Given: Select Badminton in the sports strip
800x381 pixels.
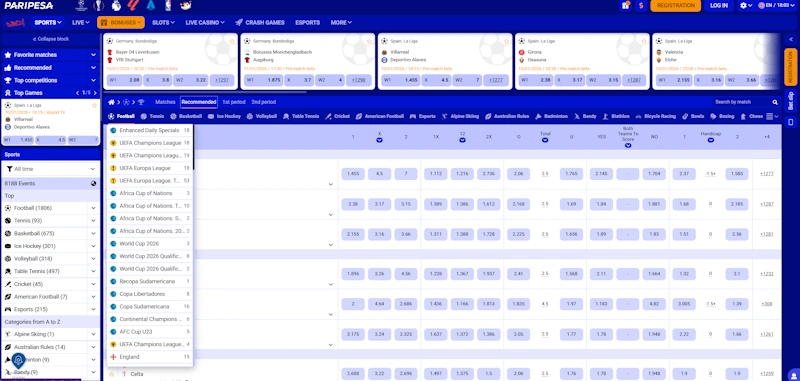Looking at the screenshot, I should coord(552,116).
